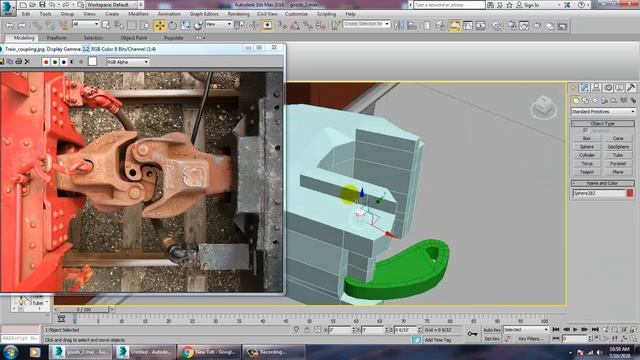Open the Workspace Default dropdown

[x=110, y=5]
